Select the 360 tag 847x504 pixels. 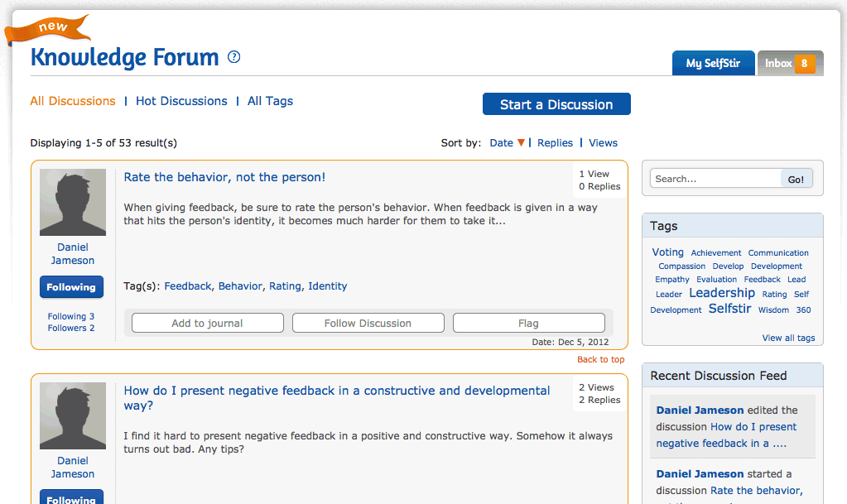tap(803, 310)
